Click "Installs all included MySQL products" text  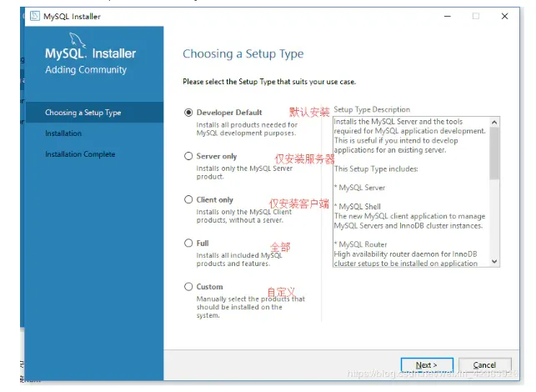pos(239,259)
